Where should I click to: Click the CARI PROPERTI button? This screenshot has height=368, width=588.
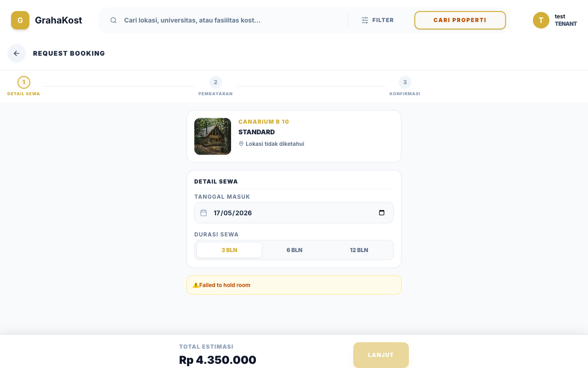[x=460, y=20]
